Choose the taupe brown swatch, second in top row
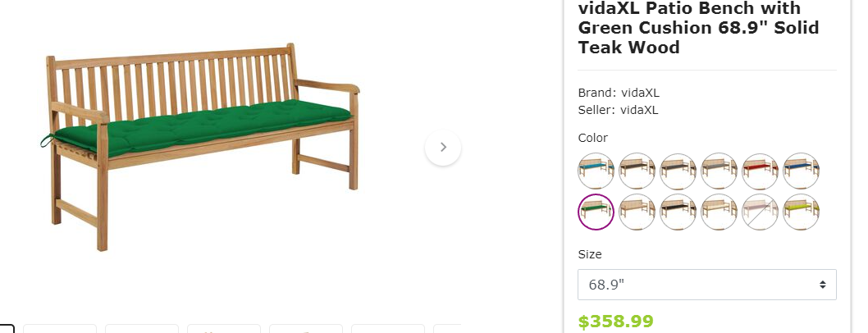This screenshot has height=333, width=868. [x=637, y=171]
